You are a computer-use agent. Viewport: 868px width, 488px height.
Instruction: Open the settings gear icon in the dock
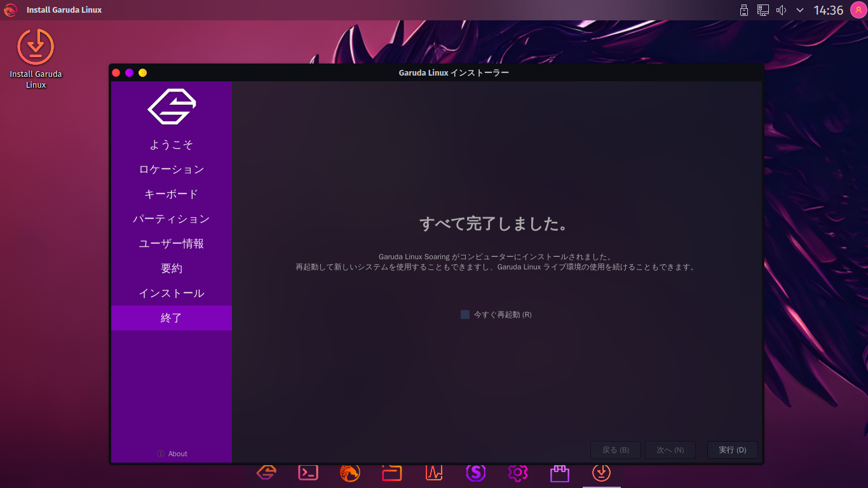click(x=518, y=473)
